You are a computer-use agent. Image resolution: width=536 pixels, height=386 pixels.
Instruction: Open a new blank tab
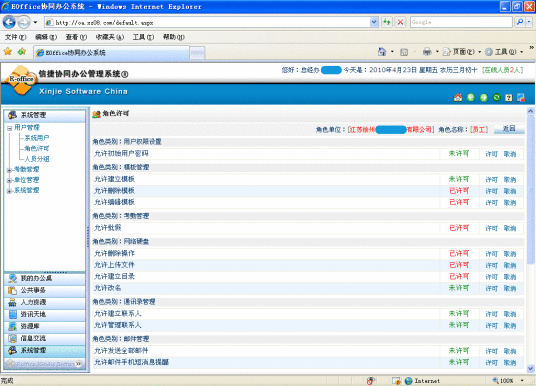(x=197, y=53)
